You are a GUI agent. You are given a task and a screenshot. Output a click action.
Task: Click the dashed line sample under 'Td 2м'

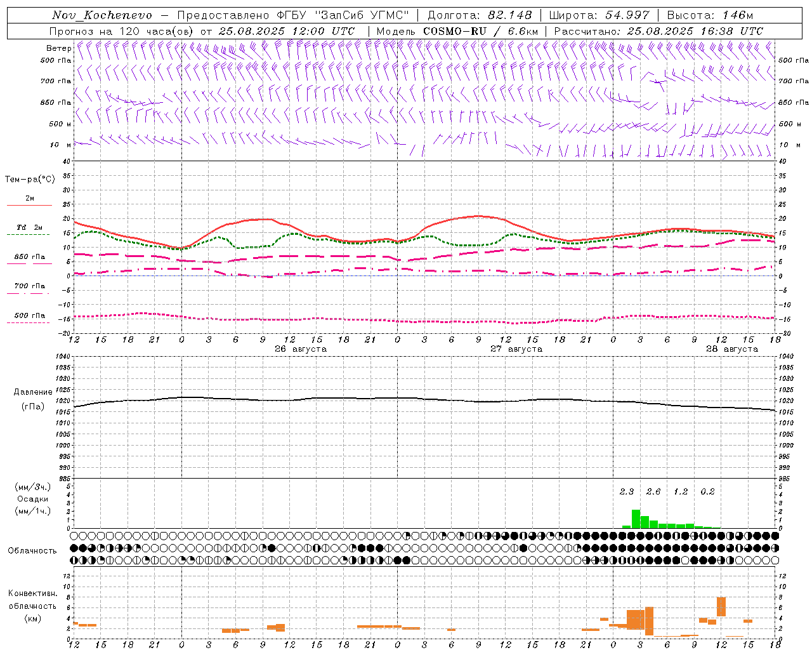point(28,234)
